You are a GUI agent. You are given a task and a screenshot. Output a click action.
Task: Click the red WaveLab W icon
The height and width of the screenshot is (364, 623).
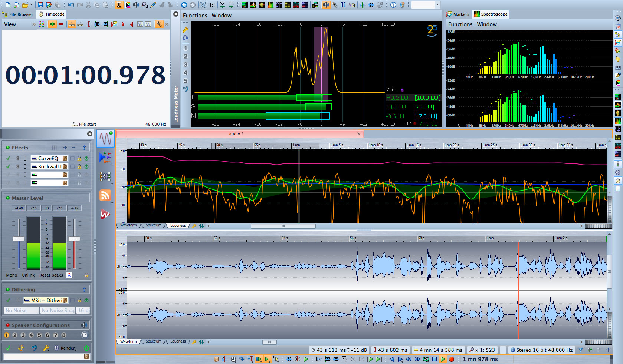(x=105, y=214)
